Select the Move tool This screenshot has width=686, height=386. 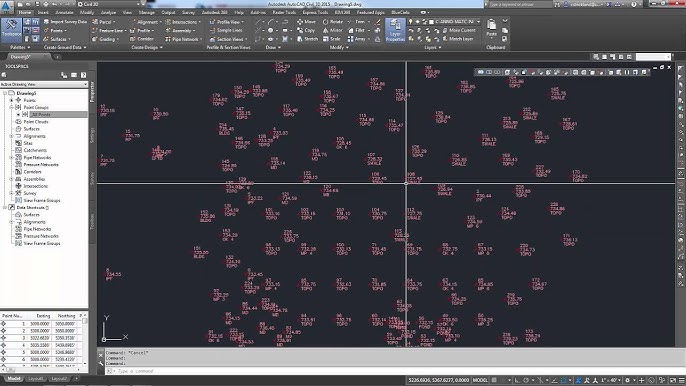click(x=306, y=21)
